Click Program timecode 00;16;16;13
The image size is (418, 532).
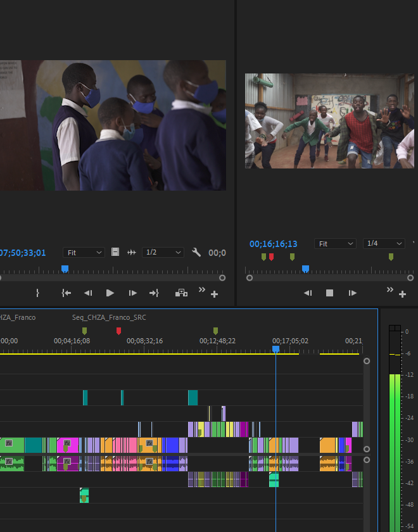[274, 244]
